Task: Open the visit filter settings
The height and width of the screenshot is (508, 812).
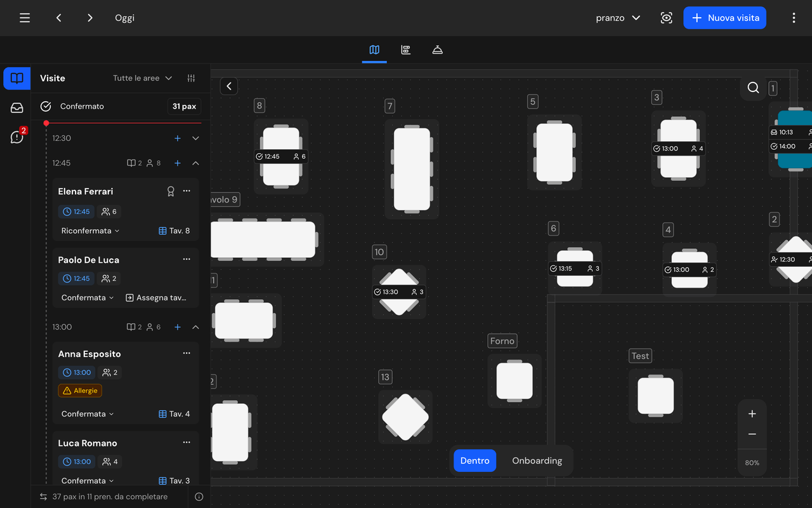Action: coord(192,78)
